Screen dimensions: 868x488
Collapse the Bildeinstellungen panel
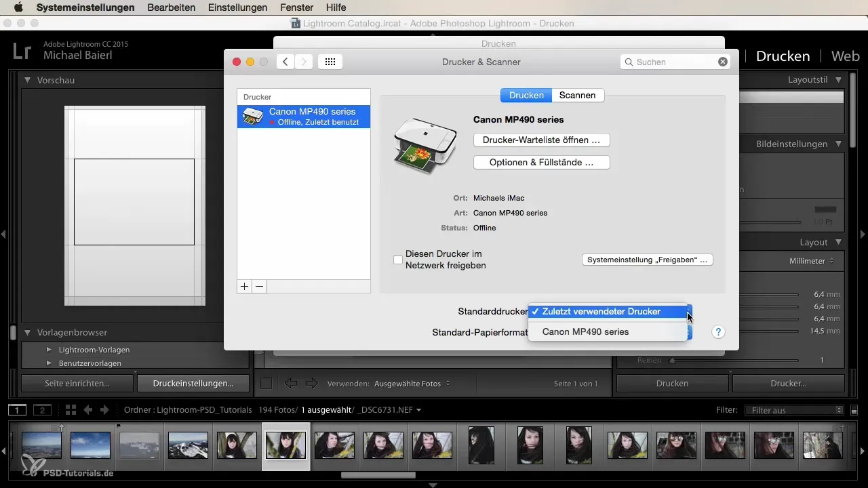coord(838,144)
